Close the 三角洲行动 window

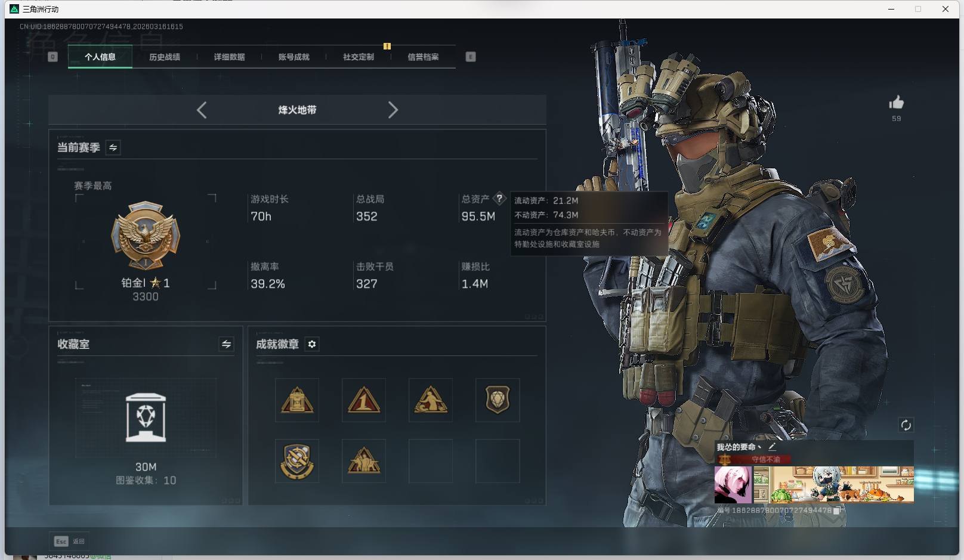tap(946, 9)
